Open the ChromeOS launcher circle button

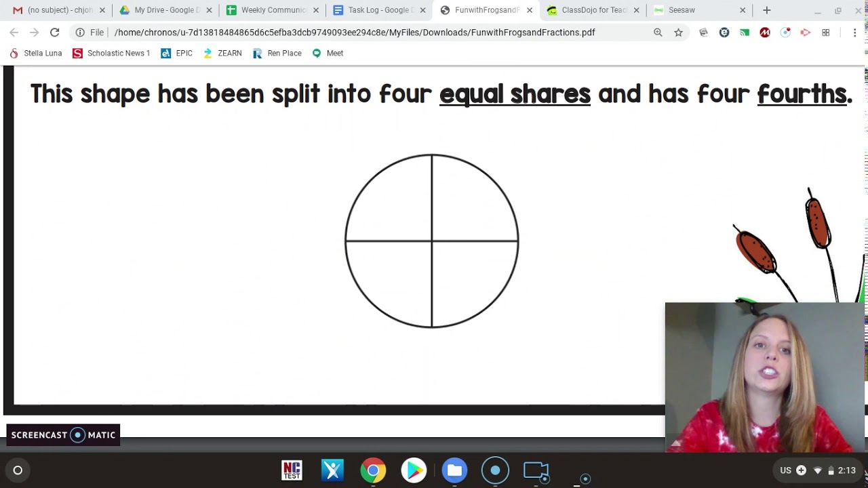coord(18,470)
